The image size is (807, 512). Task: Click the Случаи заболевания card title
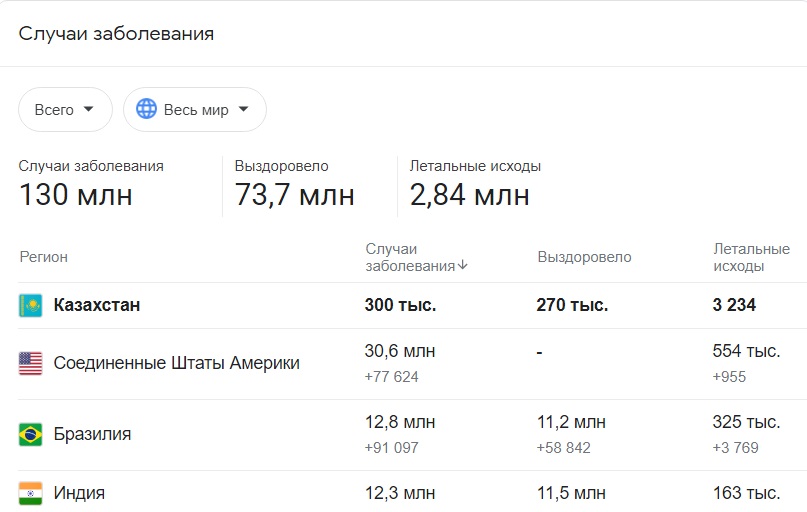pyautogui.click(x=116, y=33)
